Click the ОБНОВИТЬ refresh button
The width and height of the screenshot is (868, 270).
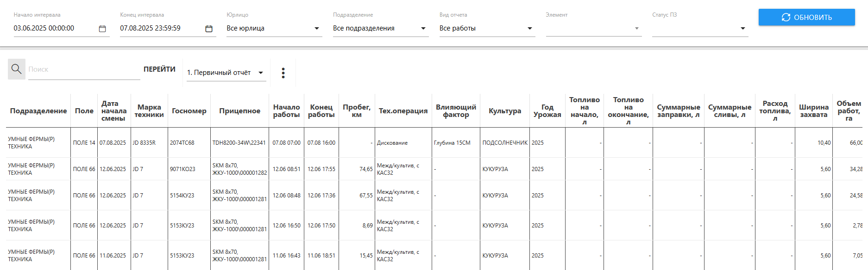click(x=806, y=17)
